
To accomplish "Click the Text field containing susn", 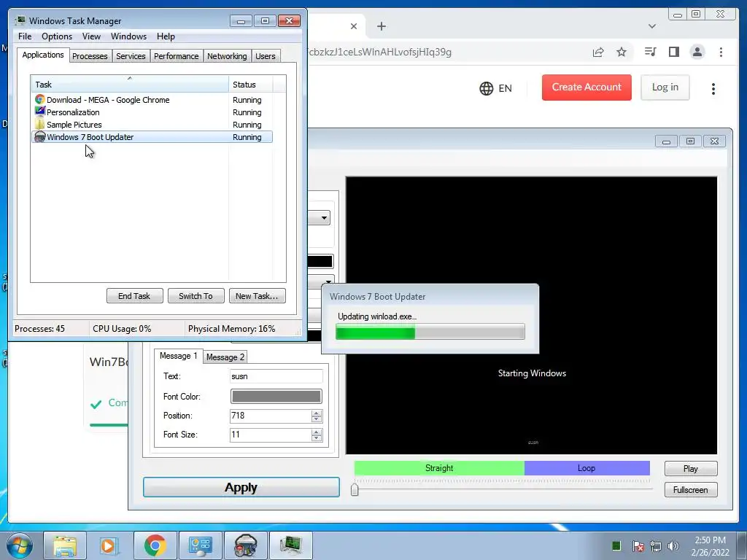I will tap(276, 376).
